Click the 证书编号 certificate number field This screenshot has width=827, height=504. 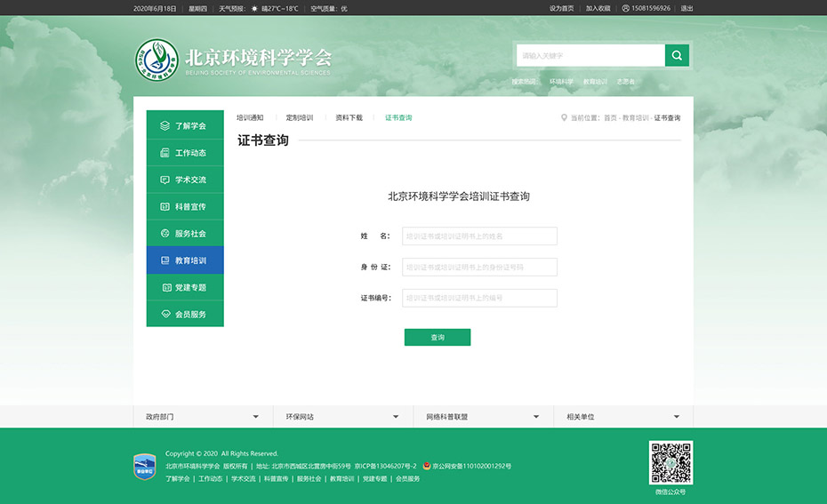tap(479, 298)
